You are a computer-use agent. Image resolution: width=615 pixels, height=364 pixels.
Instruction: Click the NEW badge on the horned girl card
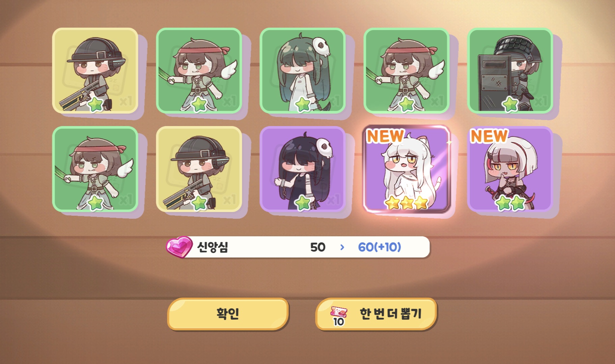tap(489, 136)
